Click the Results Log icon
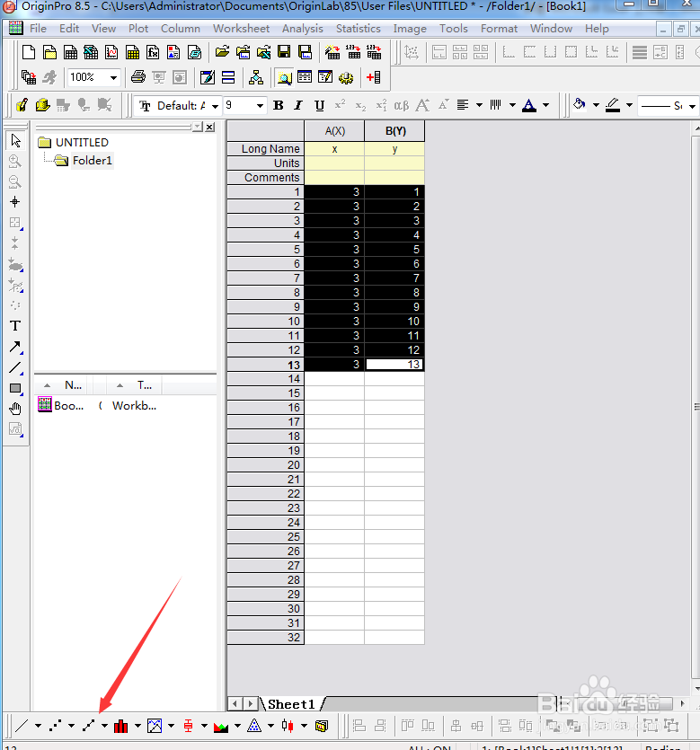700x750 pixels. 305,77
